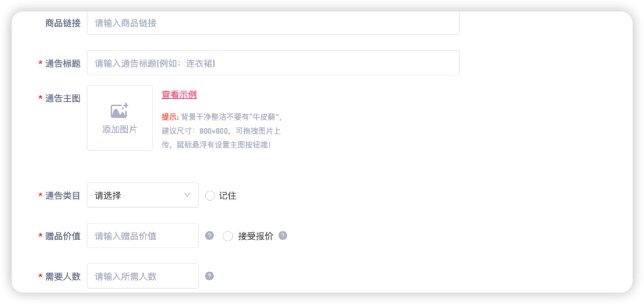Click the 通告主图 field label

63,98
